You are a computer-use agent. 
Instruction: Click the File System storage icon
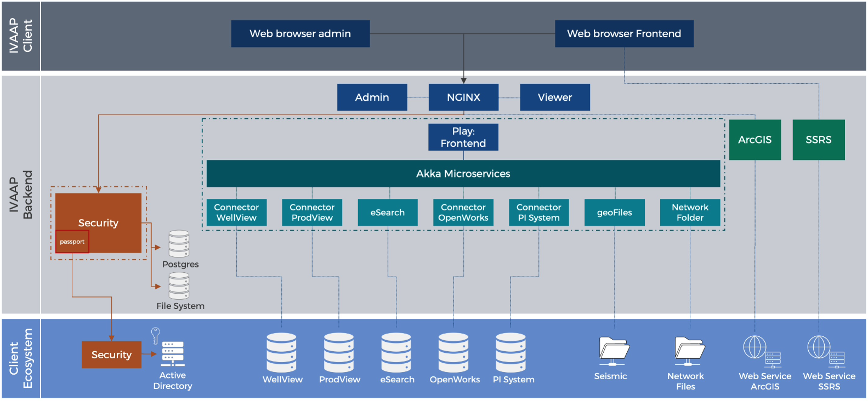179,286
